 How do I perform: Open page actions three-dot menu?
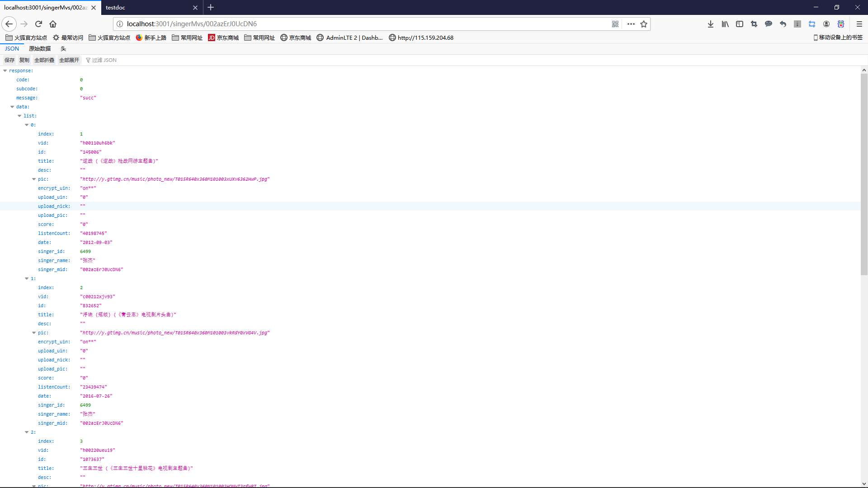click(x=631, y=24)
